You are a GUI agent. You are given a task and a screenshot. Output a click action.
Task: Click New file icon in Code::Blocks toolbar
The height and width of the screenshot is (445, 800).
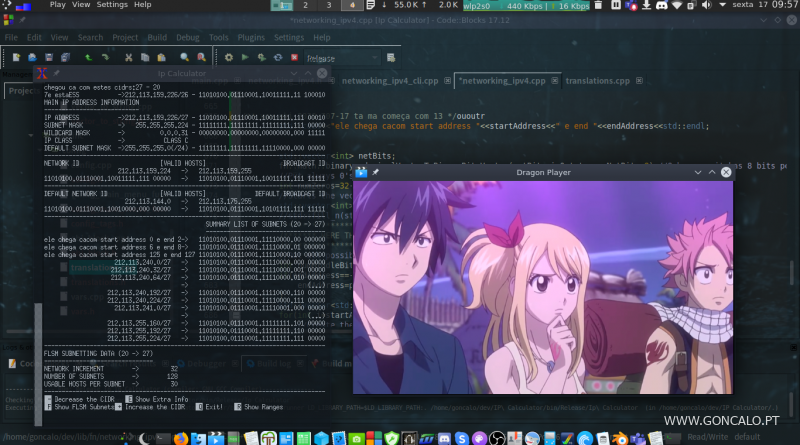pyautogui.click(x=16, y=57)
